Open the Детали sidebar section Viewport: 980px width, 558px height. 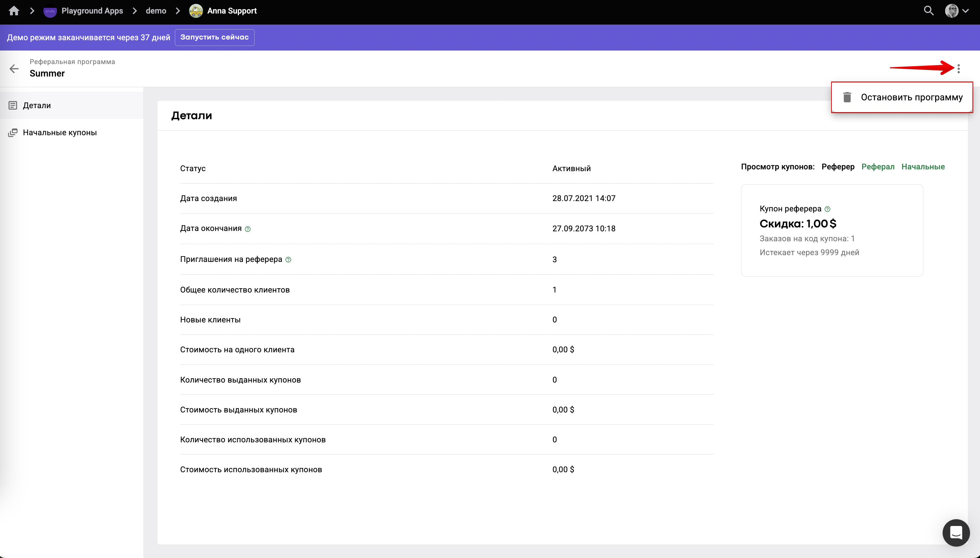37,105
